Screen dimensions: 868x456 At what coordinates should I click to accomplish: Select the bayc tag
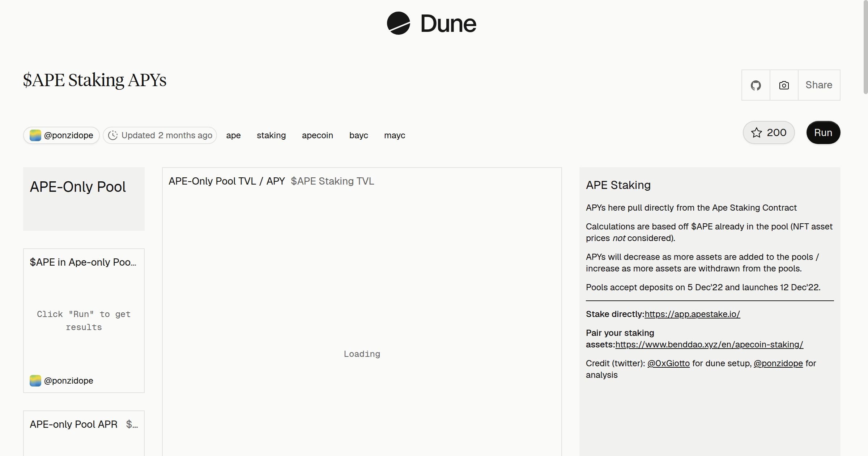tap(359, 135)
